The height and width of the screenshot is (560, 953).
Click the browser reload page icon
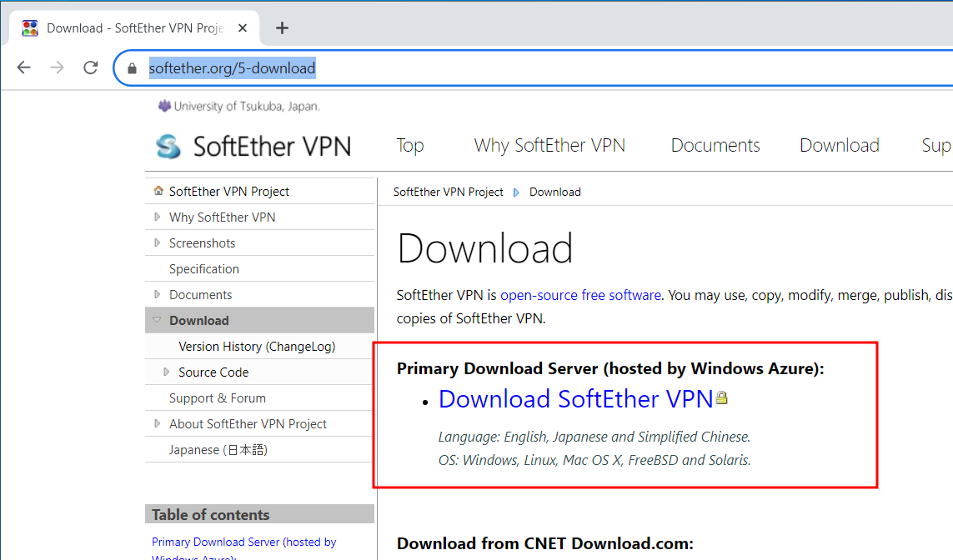pos(91,68)
